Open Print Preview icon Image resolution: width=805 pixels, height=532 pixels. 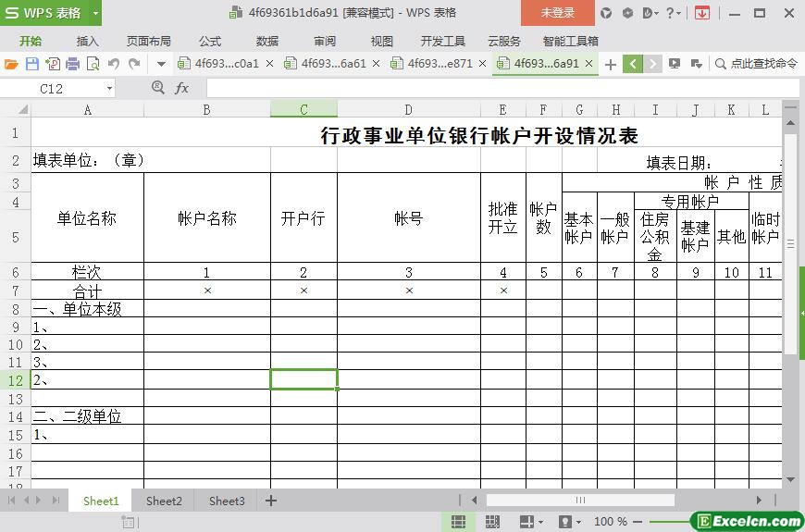tap(93, 64)
